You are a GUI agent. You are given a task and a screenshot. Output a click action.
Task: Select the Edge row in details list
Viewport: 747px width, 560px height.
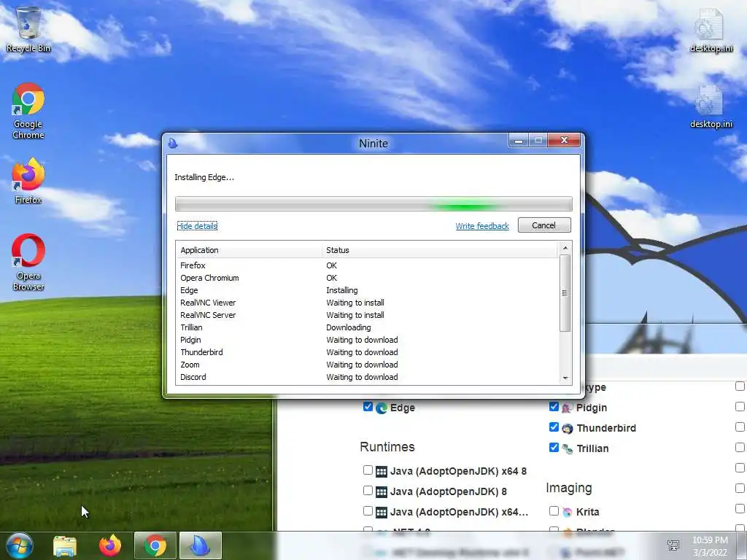pos(367,290)
